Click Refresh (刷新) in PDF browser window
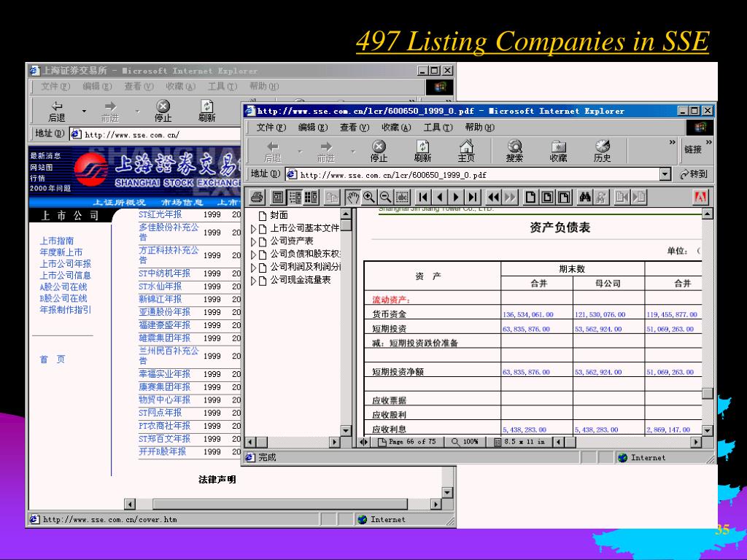The image size is (747, 560). (x=422, y=151)
